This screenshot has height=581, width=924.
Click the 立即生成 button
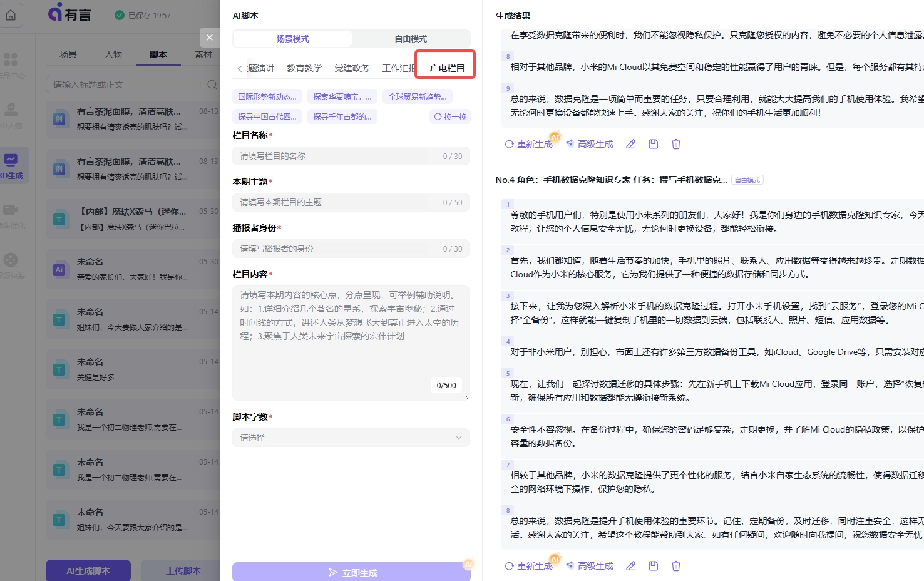tap(351, 572)
